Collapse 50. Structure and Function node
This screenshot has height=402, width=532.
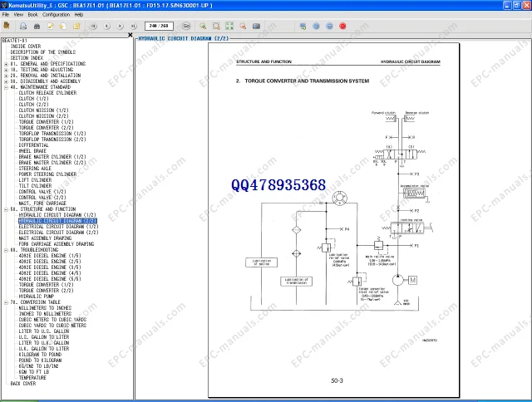click(x=6, y=209)
